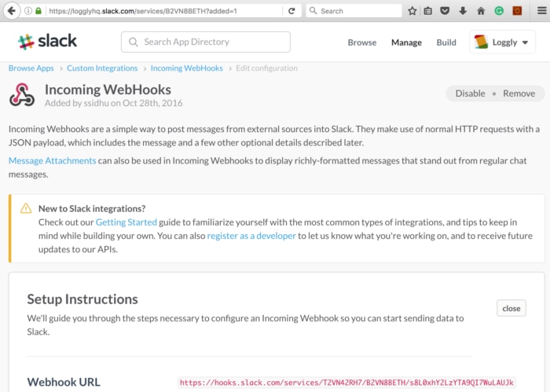Click the Incoming WebHooks app icon
Image resolution: width=550 pixels, height=392 pixels.
22,94
